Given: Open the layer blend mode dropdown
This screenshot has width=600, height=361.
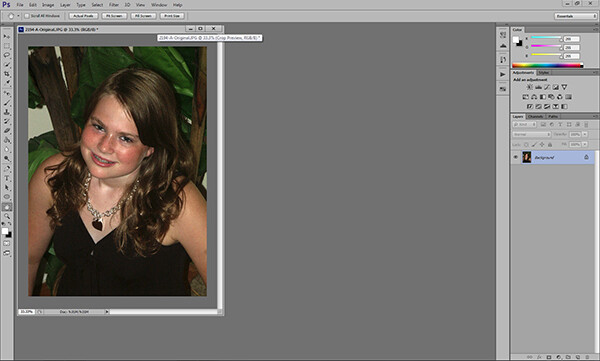Looking at the screenshot, I should click(532, 134).
